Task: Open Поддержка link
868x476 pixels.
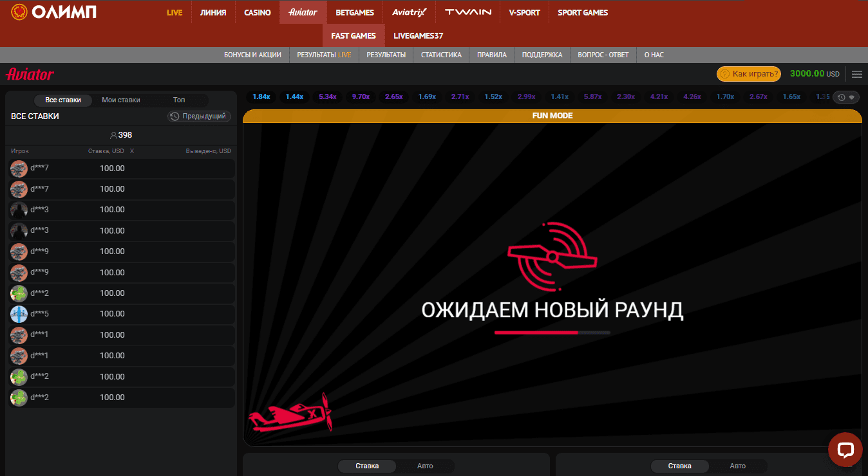Action: pyautogui.click(x=542, y=55)
